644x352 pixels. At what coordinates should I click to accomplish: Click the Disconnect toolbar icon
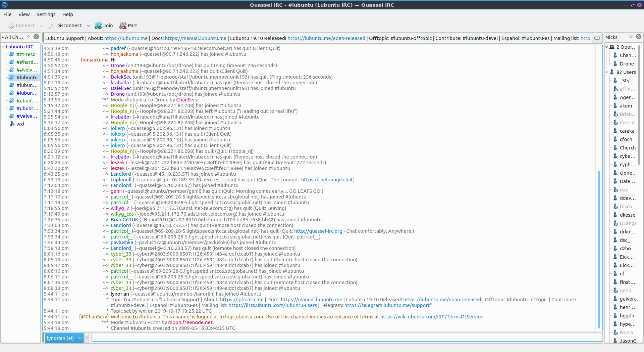(x=51, y=26)
